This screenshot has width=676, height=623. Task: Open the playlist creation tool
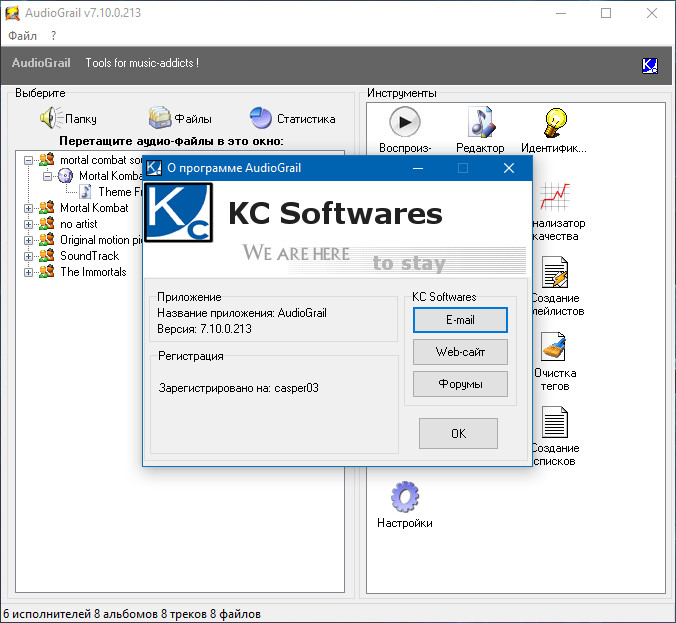coord(556,286)
